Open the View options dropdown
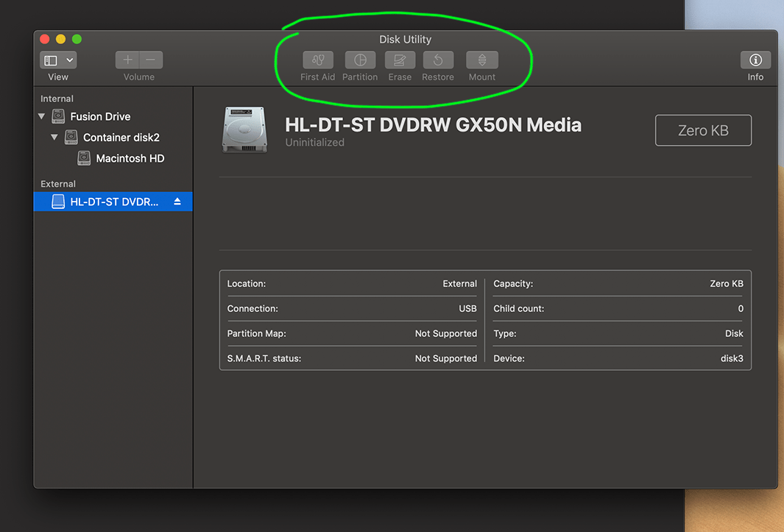 pyautogui.click(x=57, y=60)
